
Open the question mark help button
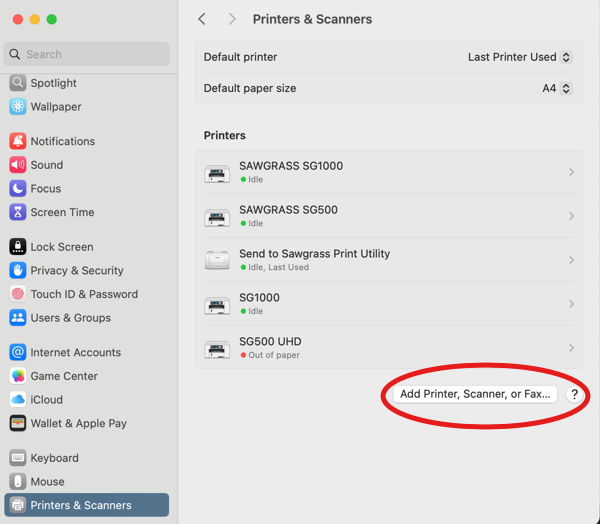coord(574,394)
